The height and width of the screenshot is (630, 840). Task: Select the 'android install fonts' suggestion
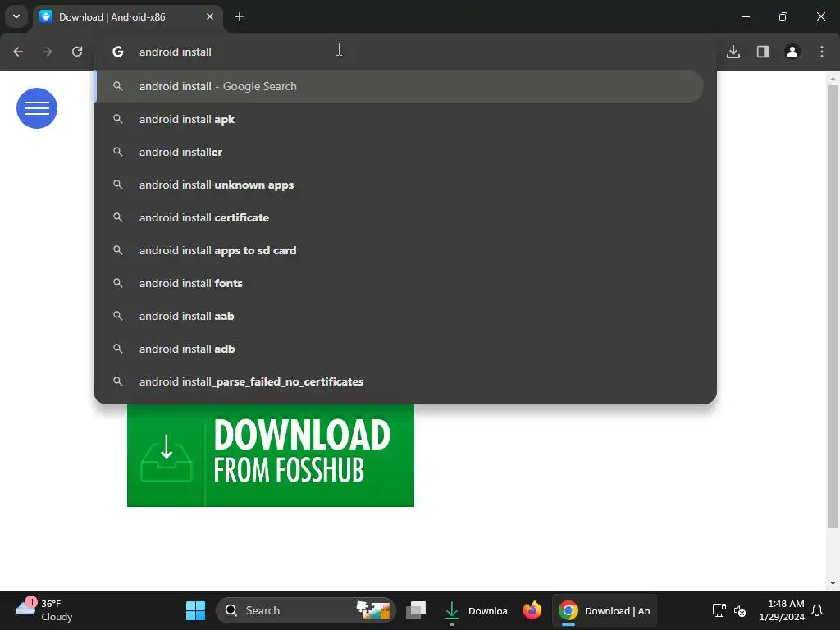(399, 283)
